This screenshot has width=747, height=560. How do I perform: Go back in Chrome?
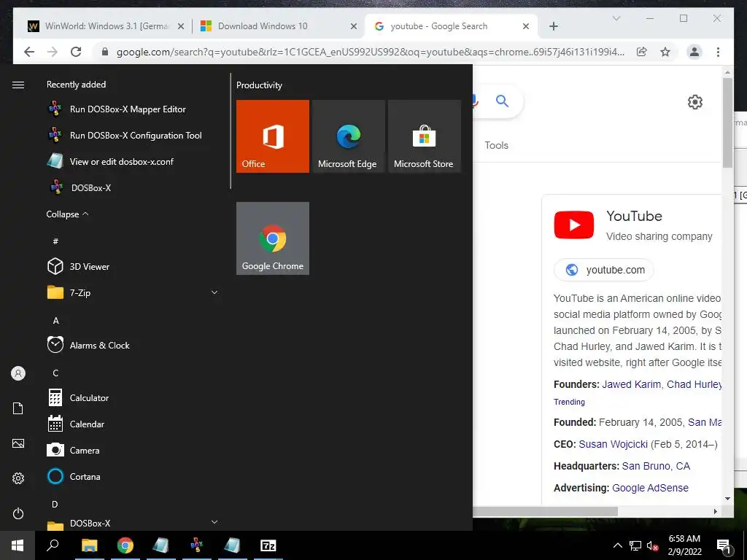click(29, 52)
